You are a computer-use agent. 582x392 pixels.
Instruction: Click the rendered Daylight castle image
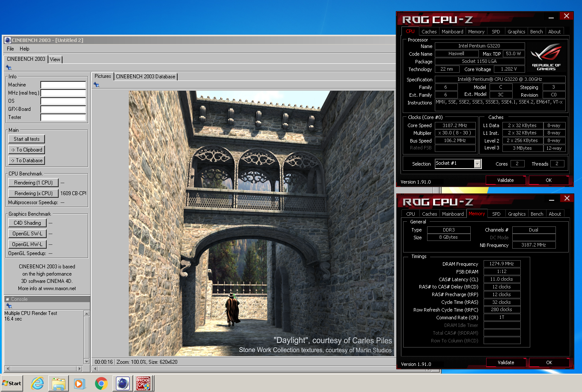(x=261, y=223)
